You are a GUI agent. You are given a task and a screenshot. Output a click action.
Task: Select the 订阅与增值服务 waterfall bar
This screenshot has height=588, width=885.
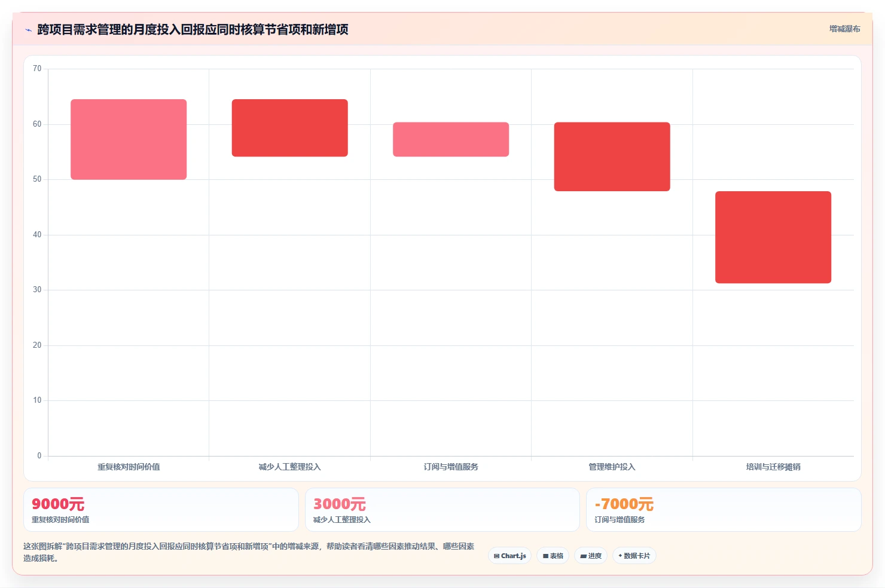tap(451, 139)
